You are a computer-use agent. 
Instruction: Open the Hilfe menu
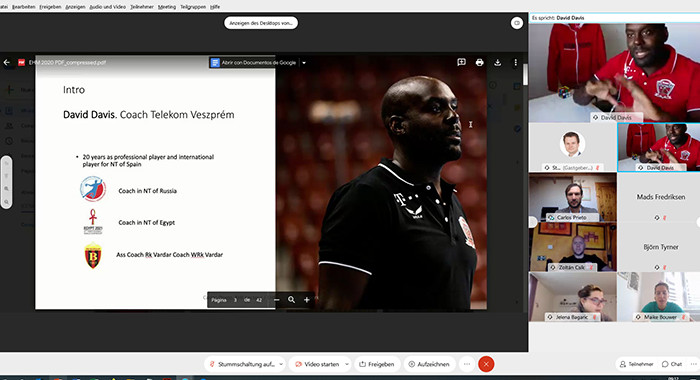[x=215, y=7]
